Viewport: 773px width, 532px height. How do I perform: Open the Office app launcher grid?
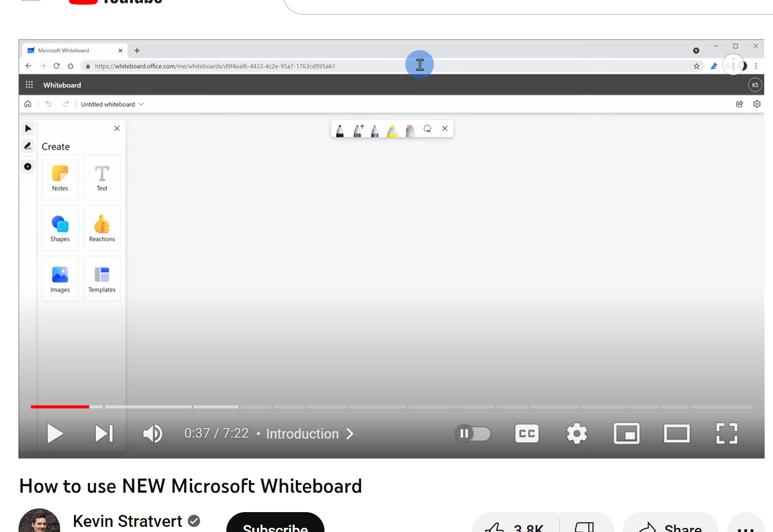pyautogui.click(x=29, y=85)
